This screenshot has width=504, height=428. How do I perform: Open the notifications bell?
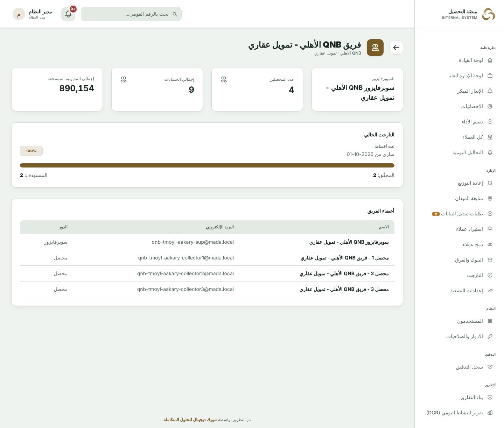point(68,14)
